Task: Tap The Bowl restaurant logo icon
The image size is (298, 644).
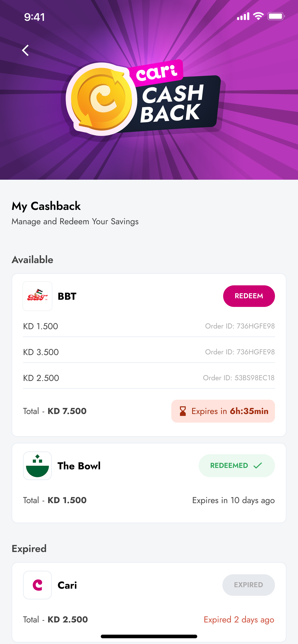Action: 37,466
